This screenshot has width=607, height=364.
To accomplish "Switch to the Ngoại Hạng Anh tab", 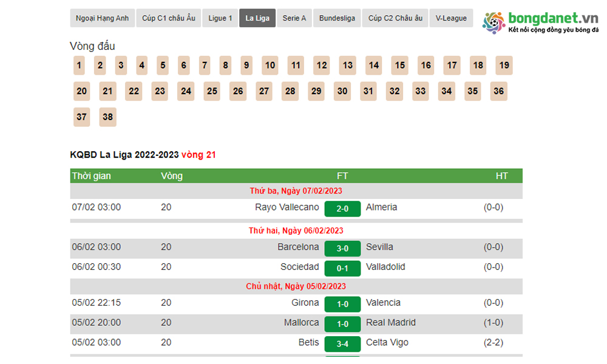I will [102, 18].
